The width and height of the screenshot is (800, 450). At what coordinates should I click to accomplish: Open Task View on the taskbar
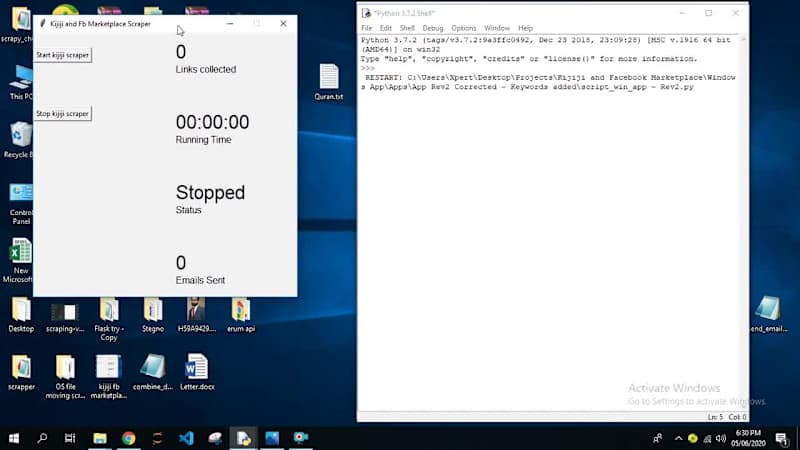(x=70, y=438)
